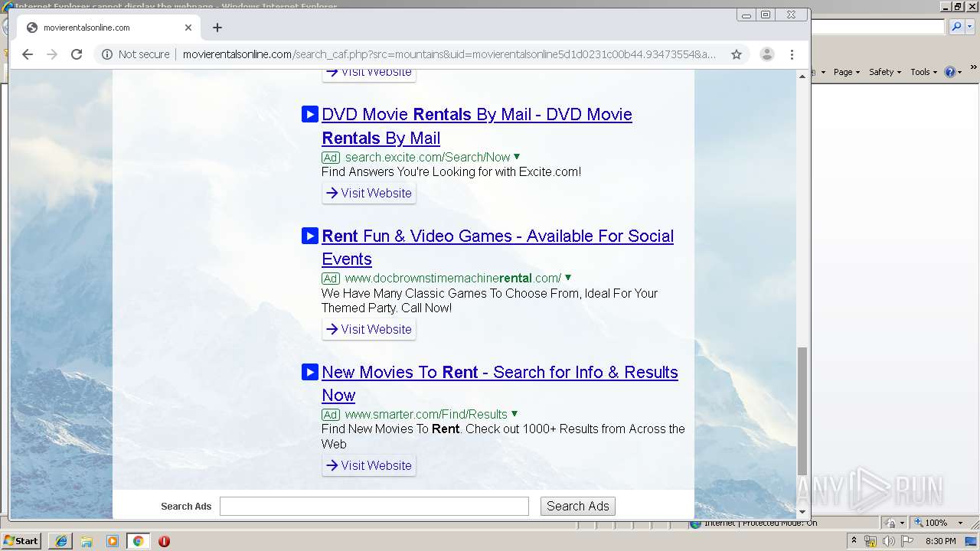
Task: Expand dropdown arrow after docbrownstimemachinerental URL
Action: [x=567, y=277]
